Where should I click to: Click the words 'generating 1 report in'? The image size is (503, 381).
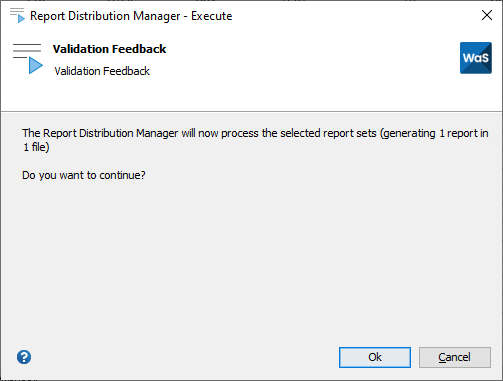coord(436,133)
